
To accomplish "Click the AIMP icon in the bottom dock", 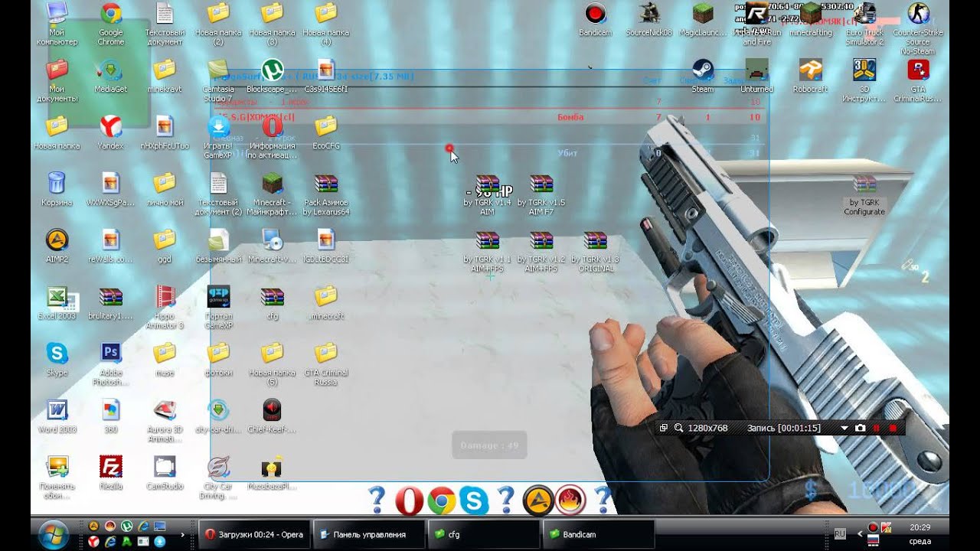I will tap(538, 500).
